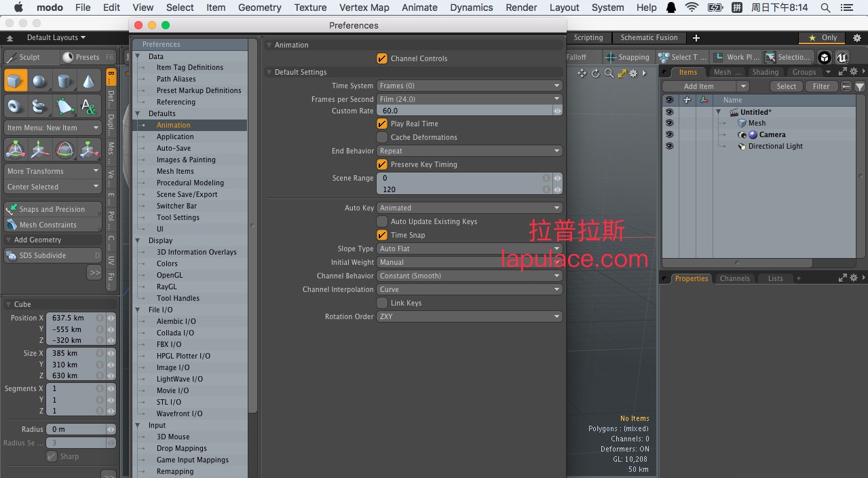
Task: Activate the Scale tool icon
Action: (89, 149)
